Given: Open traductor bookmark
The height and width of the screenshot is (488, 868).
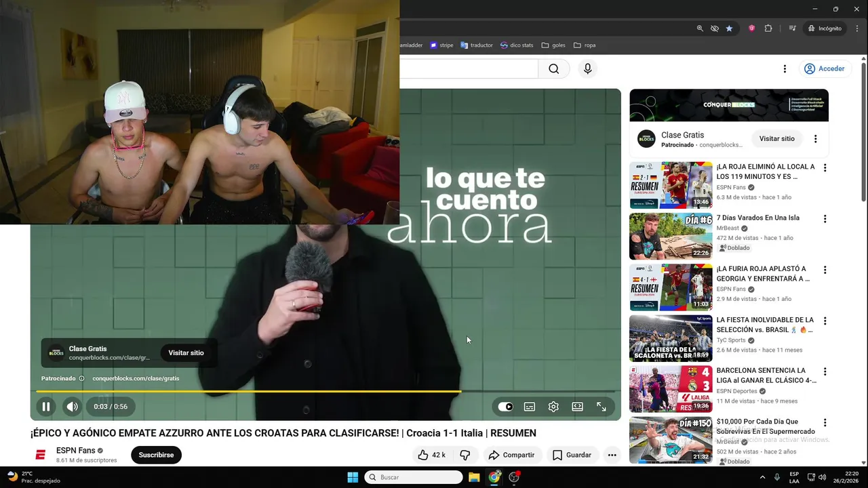Looking at the screenshot, I should tap(477, 45).
